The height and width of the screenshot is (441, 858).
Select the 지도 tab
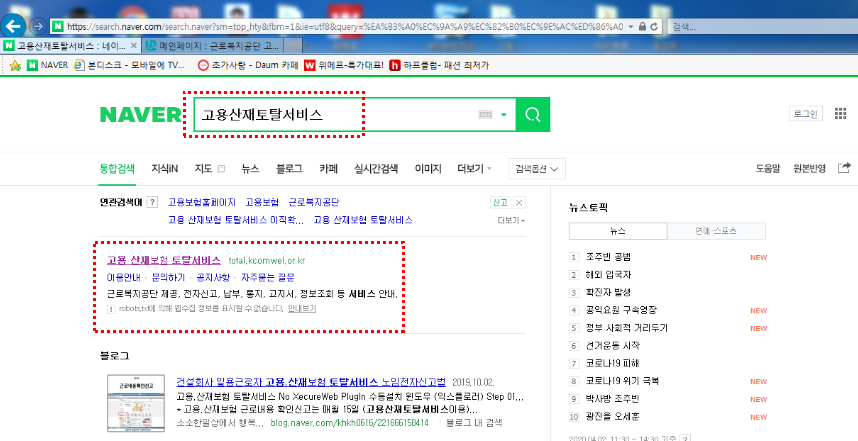pyautogui.click(x=203, y=169)
